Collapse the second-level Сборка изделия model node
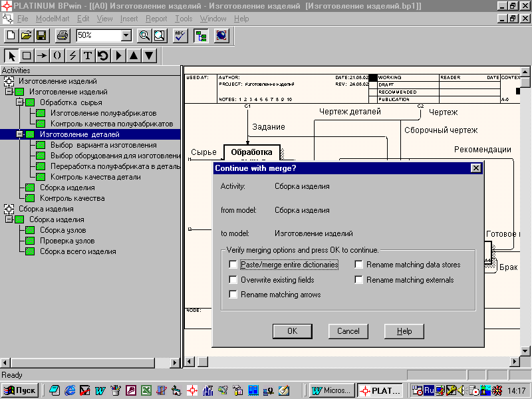 (9, 219)
